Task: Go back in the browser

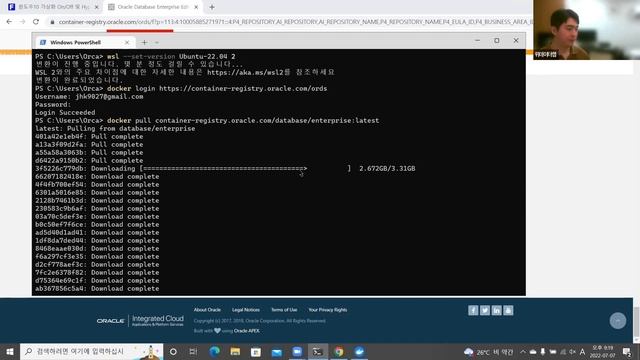Action: (x=9, y=22)
